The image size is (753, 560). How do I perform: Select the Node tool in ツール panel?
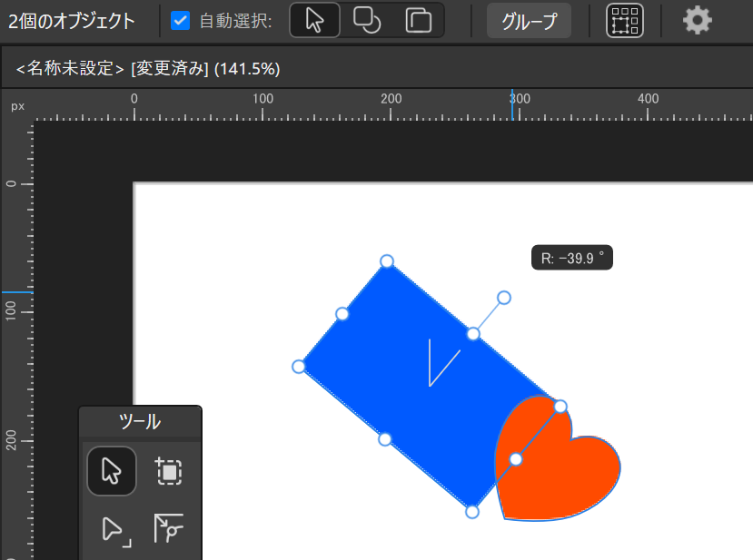pyautogui.click(x=116, y=531)
